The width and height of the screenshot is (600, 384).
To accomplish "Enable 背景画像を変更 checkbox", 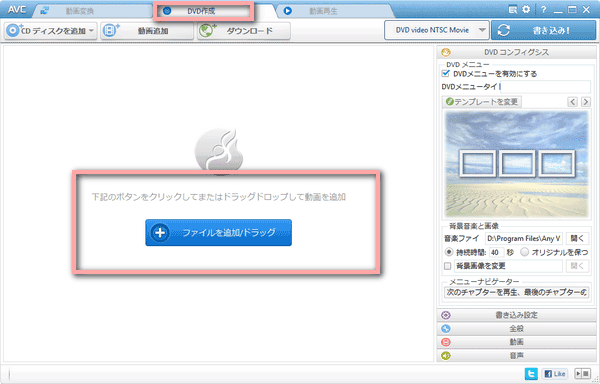I will (448, 266).
